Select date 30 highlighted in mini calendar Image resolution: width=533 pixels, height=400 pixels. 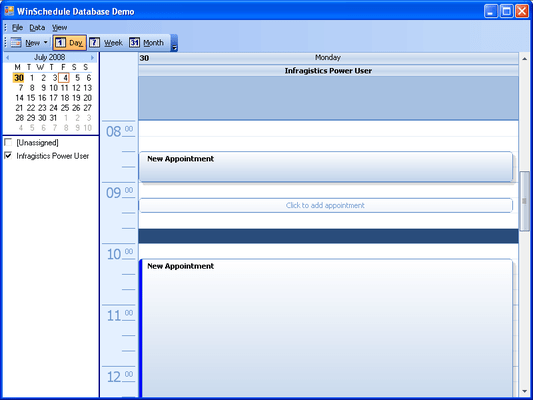(x=19, y=78)
